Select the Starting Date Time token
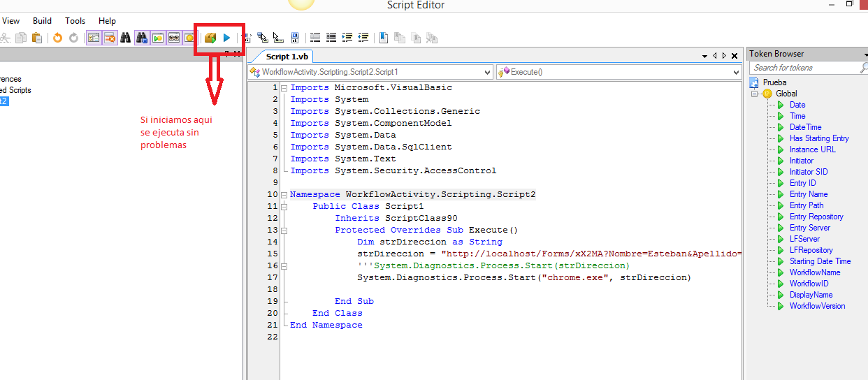868x380 pixels. coord(820,261)
